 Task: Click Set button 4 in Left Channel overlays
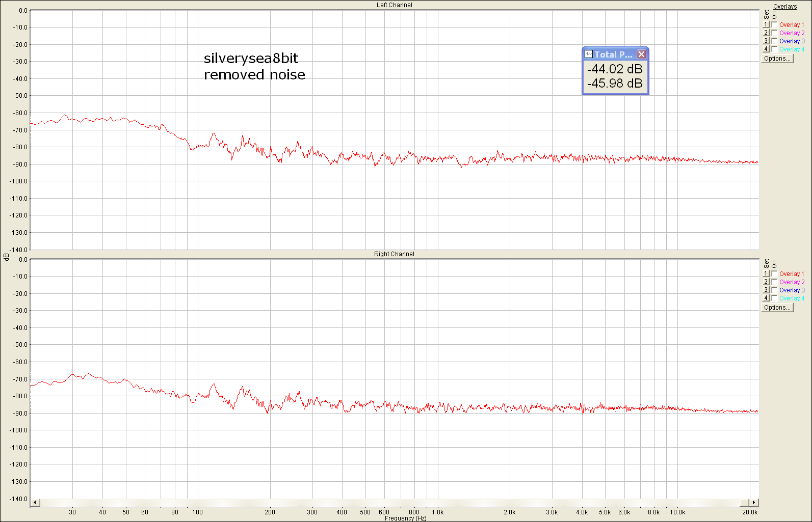[766, 49]
